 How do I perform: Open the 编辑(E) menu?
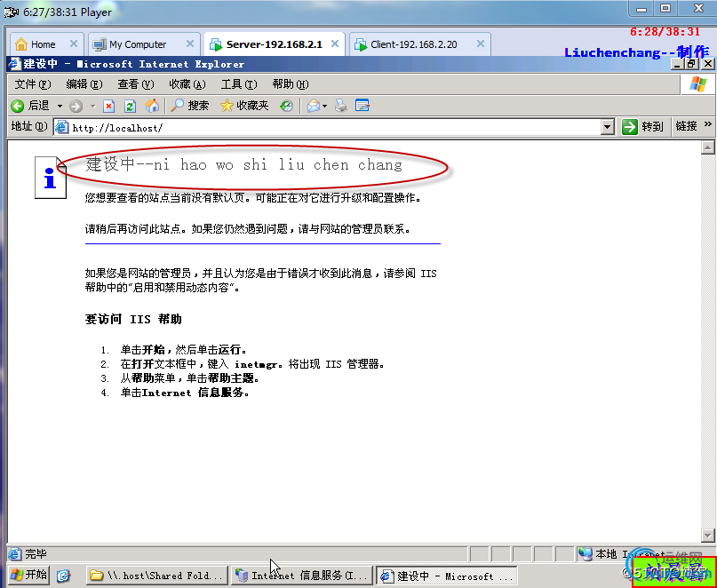coord(84,84)
